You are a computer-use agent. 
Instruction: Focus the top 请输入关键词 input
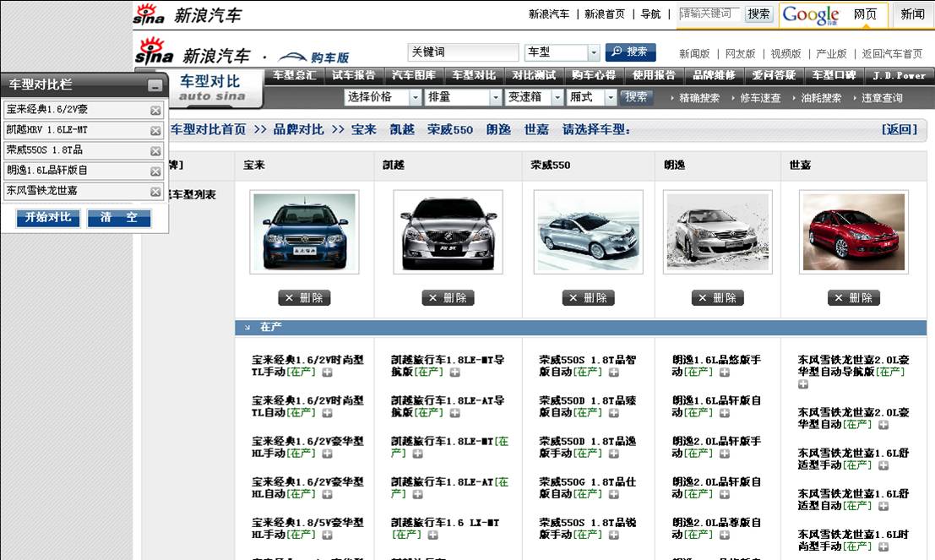tap(709, 14)
